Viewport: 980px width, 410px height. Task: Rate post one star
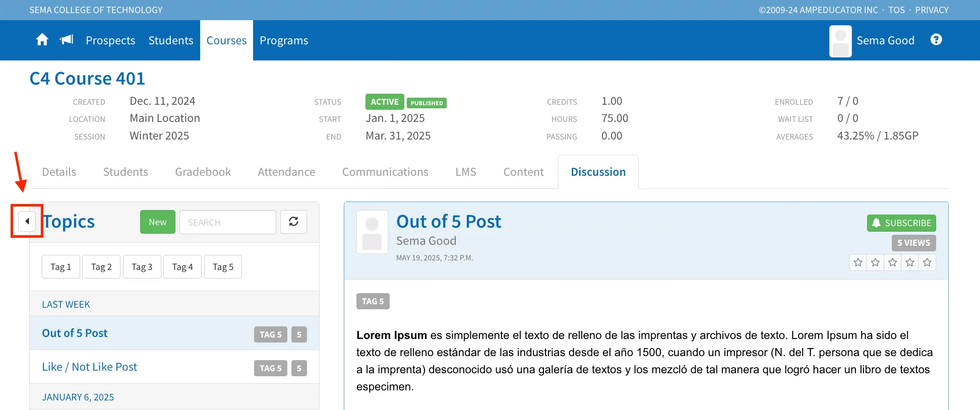pos(858,262)
